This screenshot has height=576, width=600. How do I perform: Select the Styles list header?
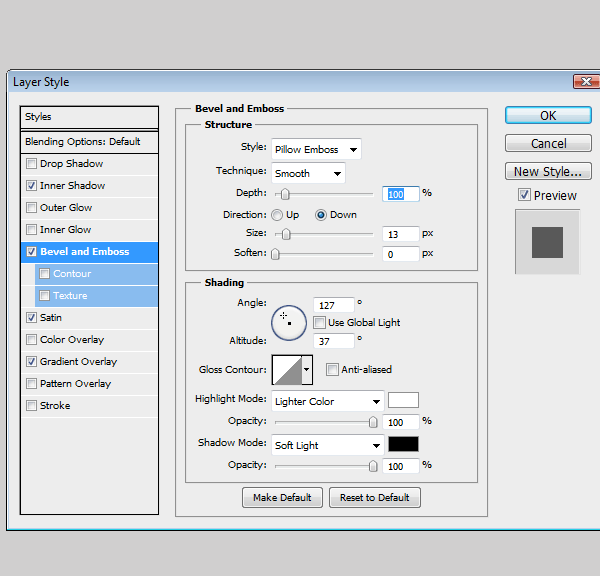click(x=89, y=117)
